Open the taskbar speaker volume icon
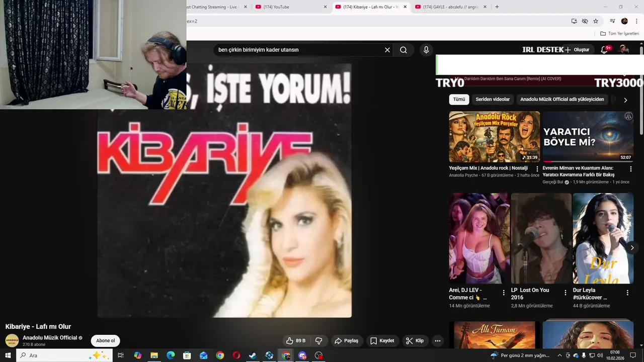 [600, 355]
